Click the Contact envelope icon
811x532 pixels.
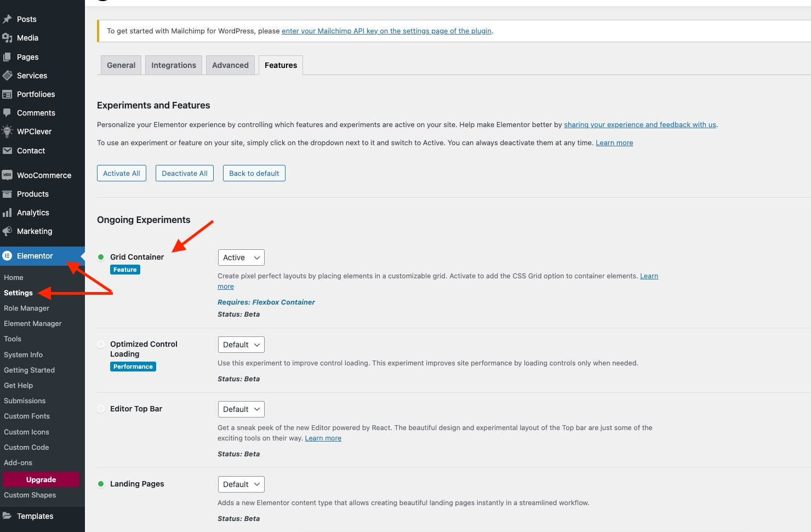click(7, 151)
